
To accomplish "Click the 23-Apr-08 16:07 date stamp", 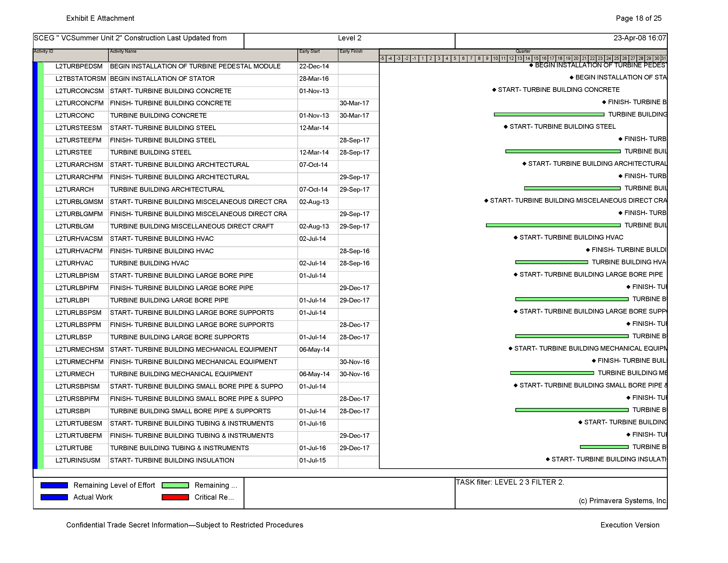I will pyautogui.click(x=640, y=38).
